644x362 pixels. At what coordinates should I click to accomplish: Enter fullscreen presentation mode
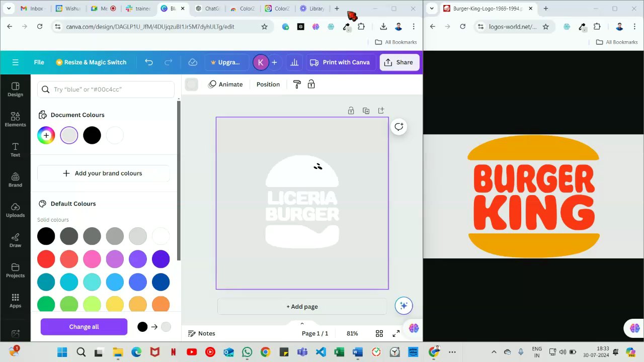(396, 333)
